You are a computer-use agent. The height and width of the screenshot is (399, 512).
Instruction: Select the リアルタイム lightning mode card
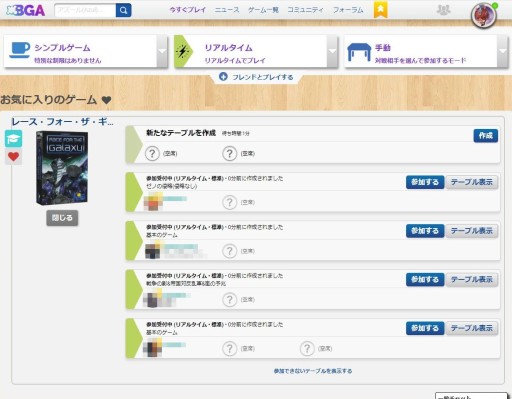[251, 51]
